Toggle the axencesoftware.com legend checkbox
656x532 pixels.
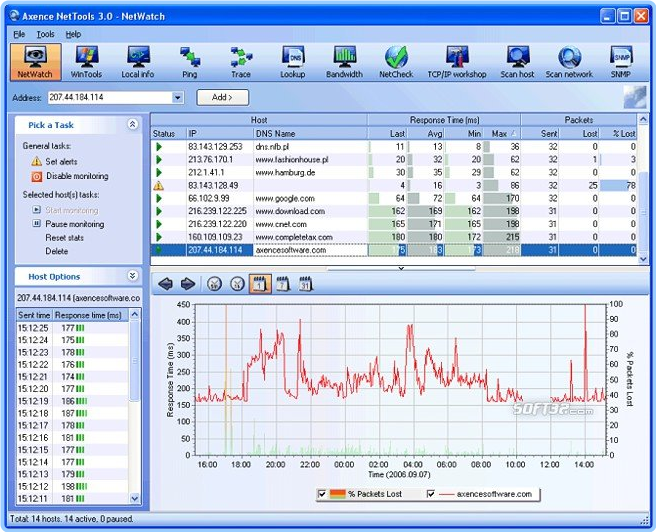(430, 494)
